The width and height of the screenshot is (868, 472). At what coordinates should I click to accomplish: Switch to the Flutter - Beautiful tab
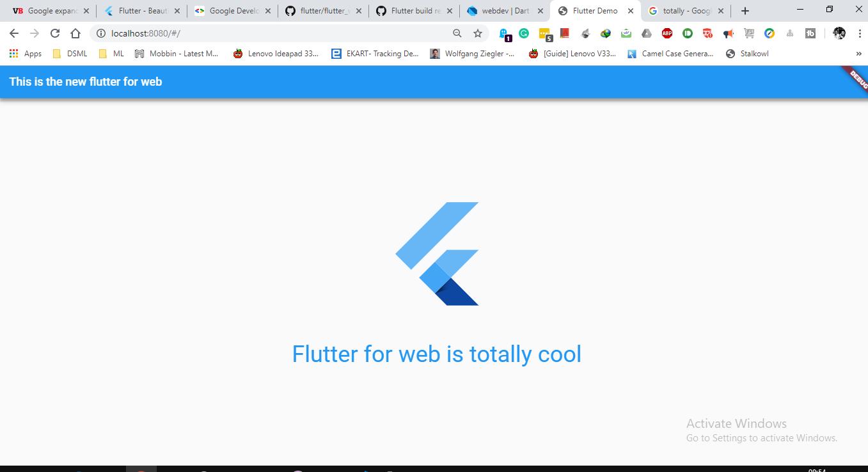(x=142, y=11)
